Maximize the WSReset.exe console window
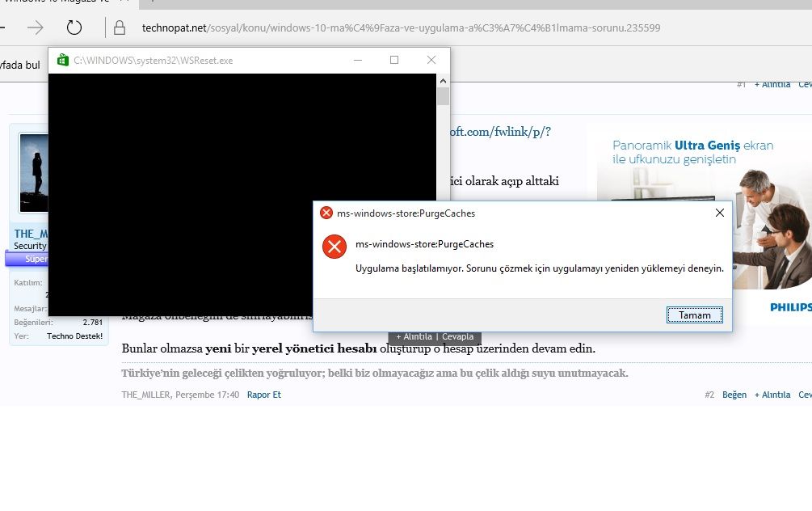This screenshot has height=511, width=812. [394, 60]
